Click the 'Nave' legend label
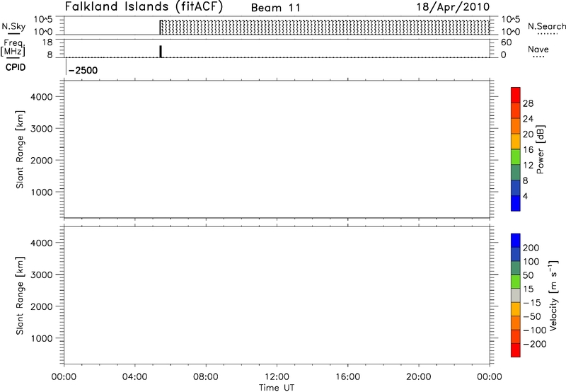Screen dimensions: 566x392 (x=538, y=50)
